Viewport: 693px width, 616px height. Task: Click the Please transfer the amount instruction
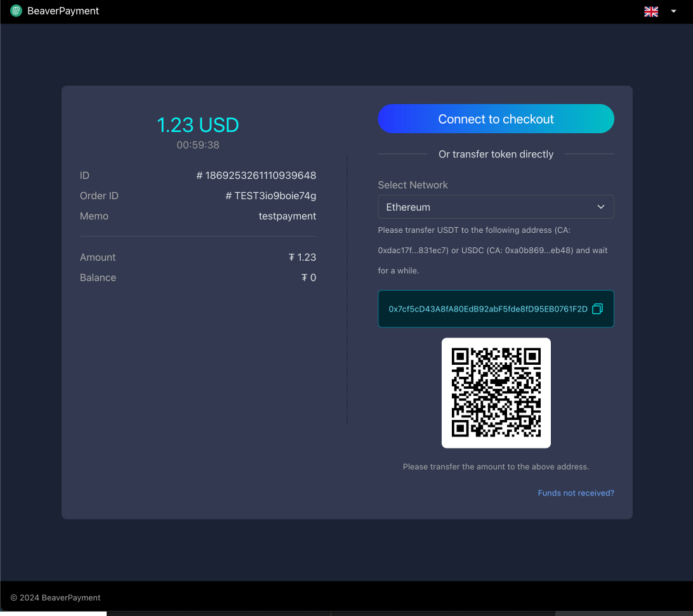pyautogui.click(x=496, y=467)
